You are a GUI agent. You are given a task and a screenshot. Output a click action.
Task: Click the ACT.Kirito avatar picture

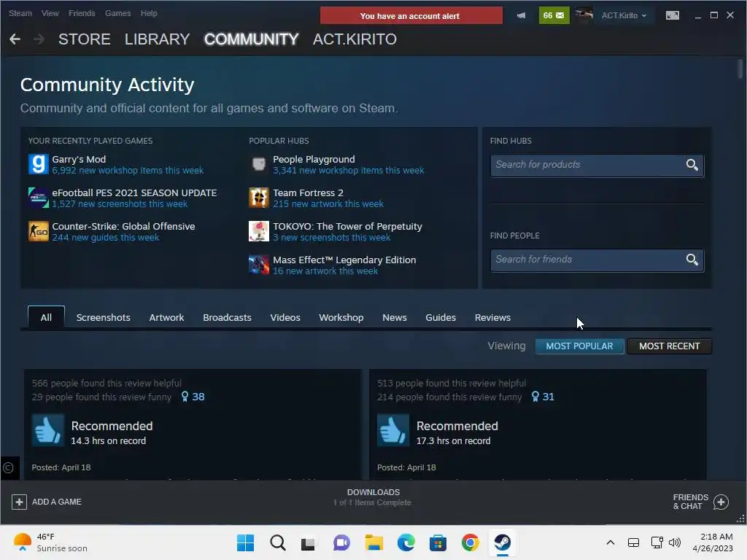584,15
